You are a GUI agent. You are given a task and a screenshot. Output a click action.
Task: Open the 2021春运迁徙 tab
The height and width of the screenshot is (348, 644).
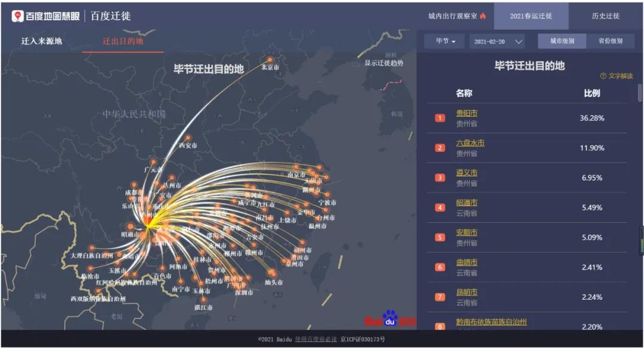point(531,16)
